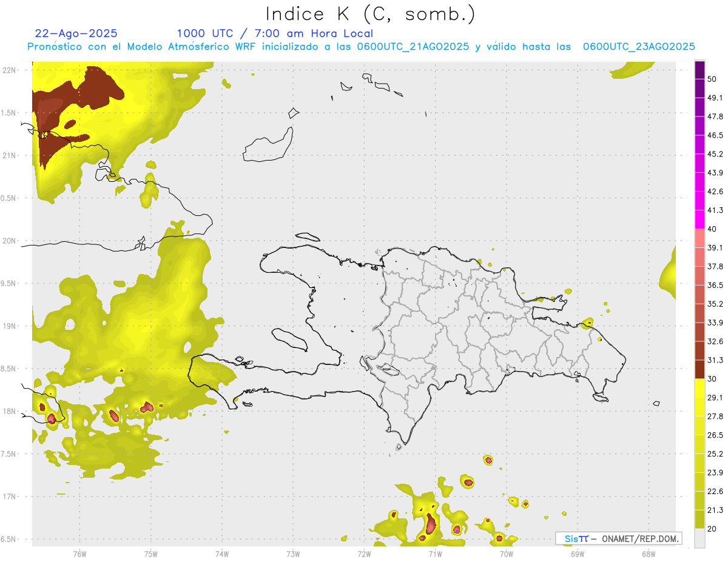Select the "20N" latitude axis label
The height and width of the screenshot is (562, 728).
(x=9, y=241)
